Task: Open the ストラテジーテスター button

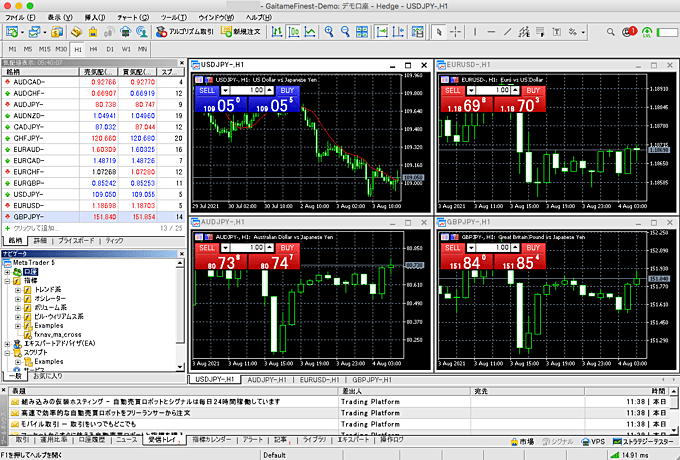Action: point(644,441)
